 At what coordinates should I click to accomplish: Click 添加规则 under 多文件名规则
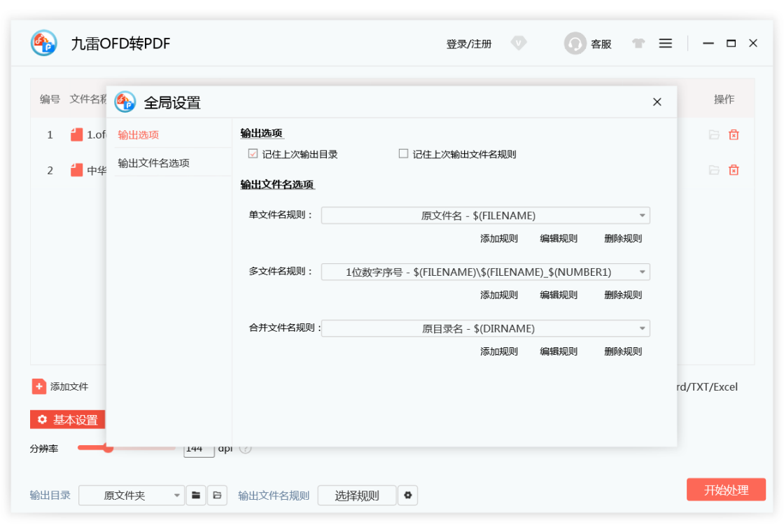click(499, 295)
